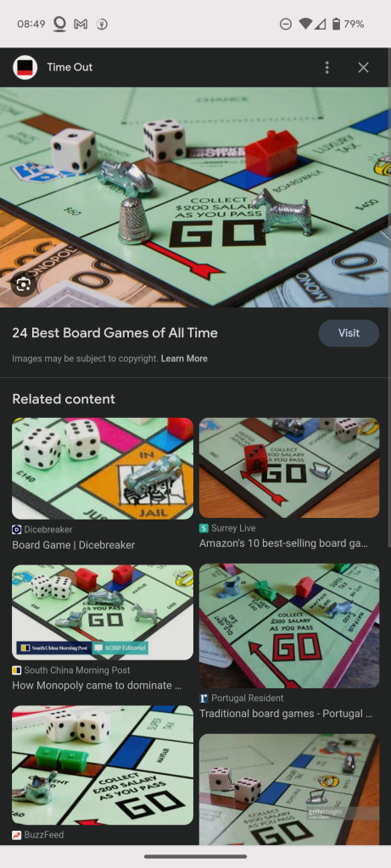Close the image viewer with X
Viewport: 391px width, 868px height.
[363, 68]
